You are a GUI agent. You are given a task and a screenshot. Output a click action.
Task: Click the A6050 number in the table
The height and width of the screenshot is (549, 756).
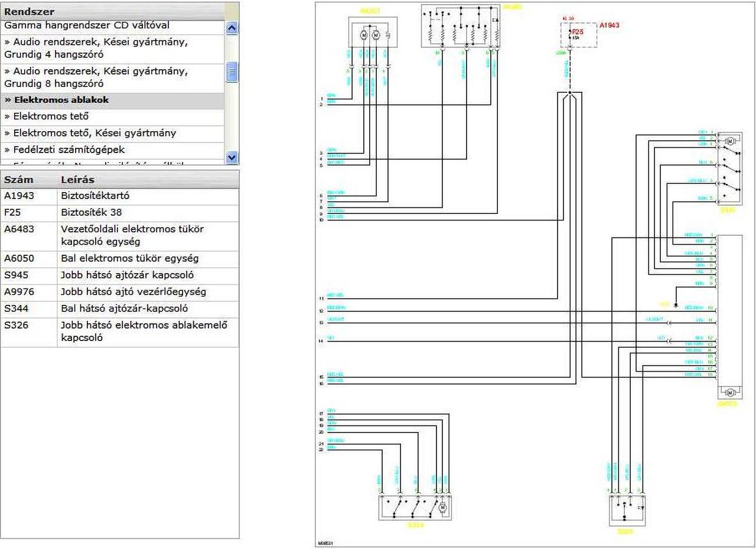(x=29, y=258)
